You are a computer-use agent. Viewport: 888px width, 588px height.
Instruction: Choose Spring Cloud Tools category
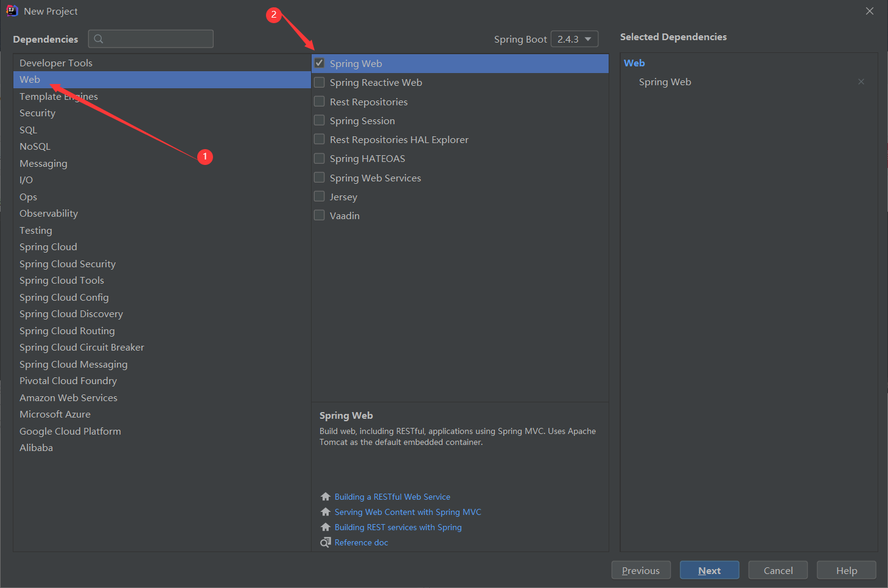162,281
